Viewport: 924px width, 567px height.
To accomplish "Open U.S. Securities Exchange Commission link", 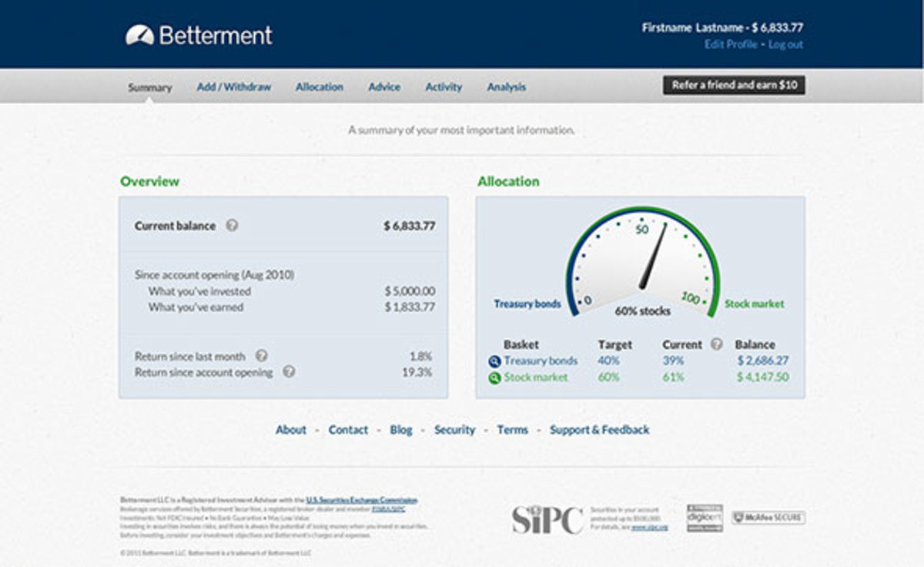I will (x=361, y=500).
